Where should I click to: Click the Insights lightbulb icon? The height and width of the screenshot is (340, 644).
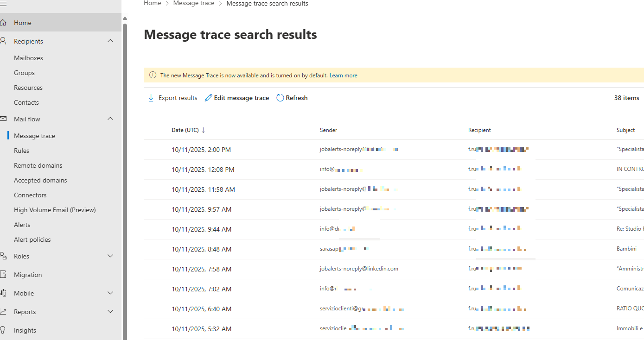(3, 330)
